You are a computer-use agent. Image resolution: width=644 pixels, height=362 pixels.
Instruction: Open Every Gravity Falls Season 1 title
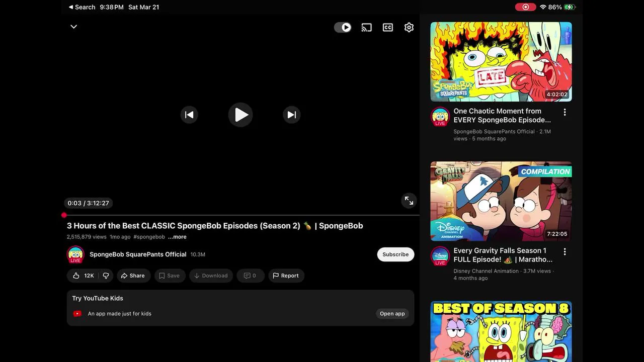[503, 255]
